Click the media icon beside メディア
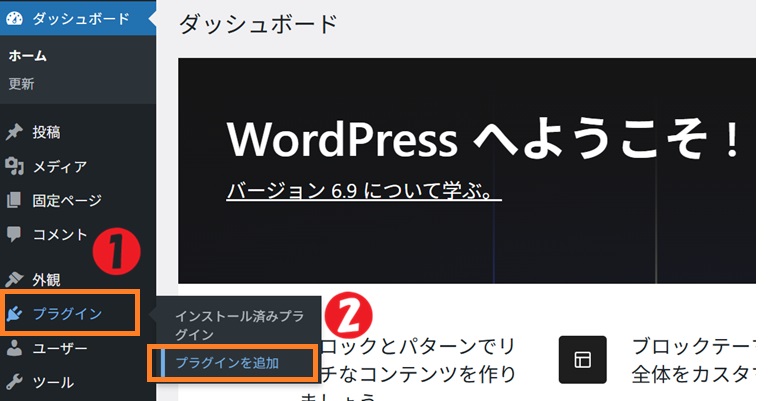This screenshot has height=401, width=780. pos(14,166)
